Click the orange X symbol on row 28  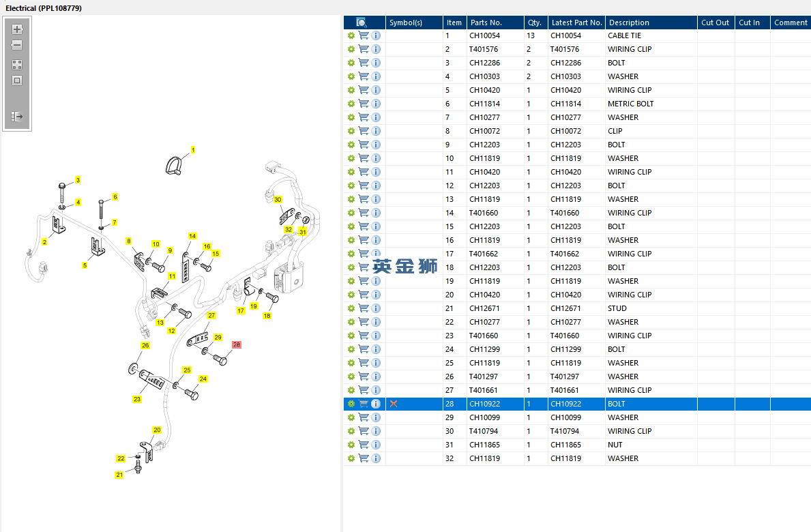tap(394, 404)
